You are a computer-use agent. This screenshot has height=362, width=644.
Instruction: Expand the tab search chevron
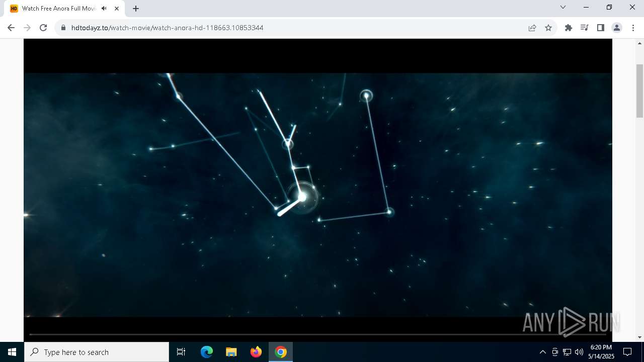click(563, 7)
